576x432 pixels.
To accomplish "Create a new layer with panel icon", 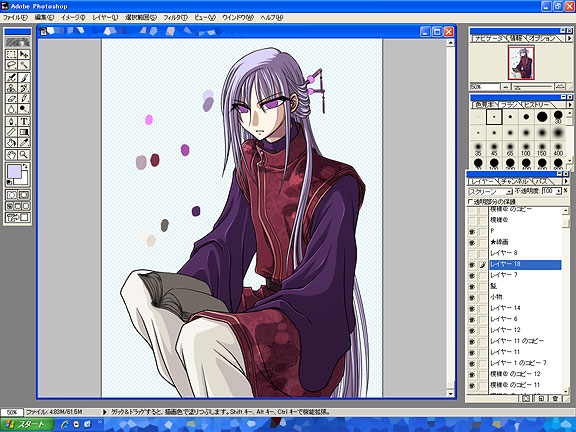I will pyautogui.click(x=541, y=398).
